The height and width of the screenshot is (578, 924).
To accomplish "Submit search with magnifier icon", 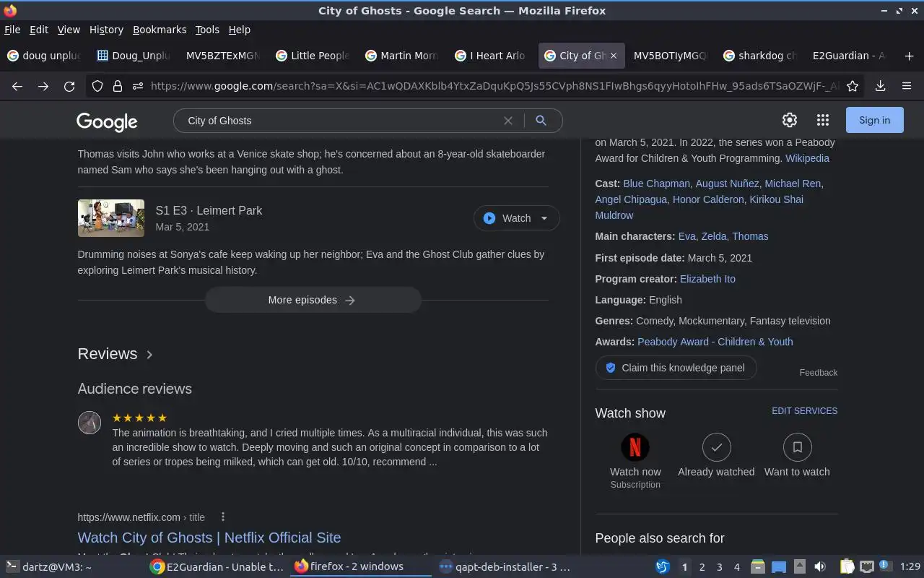I will (x=541, y=121).
